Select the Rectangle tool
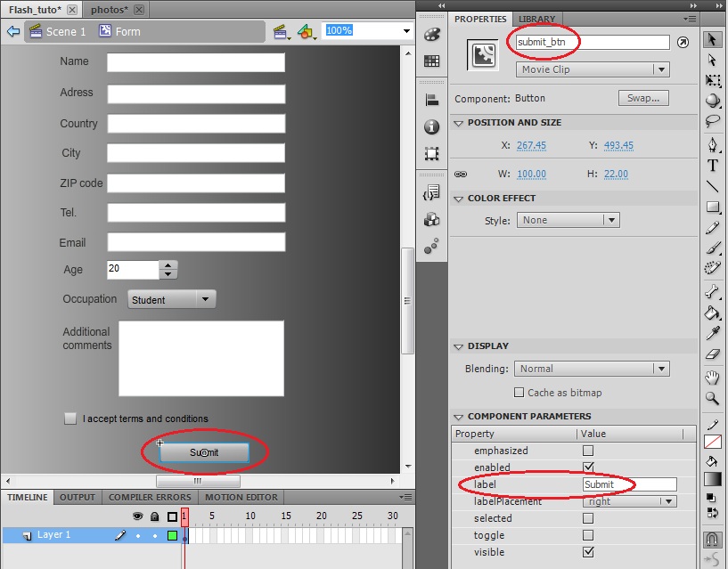 click(x=713, y=207)
